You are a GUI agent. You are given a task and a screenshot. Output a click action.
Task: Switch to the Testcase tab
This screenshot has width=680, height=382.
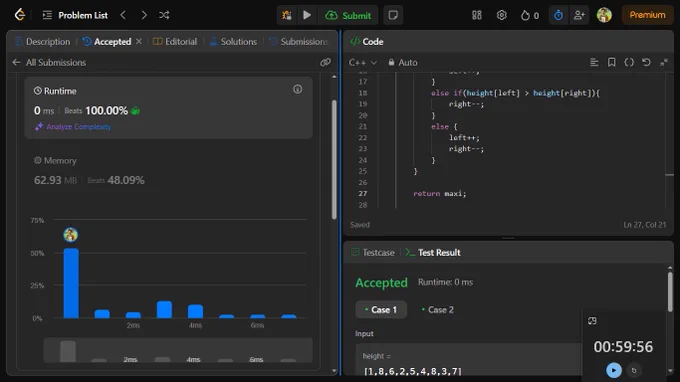click(373, 252)
